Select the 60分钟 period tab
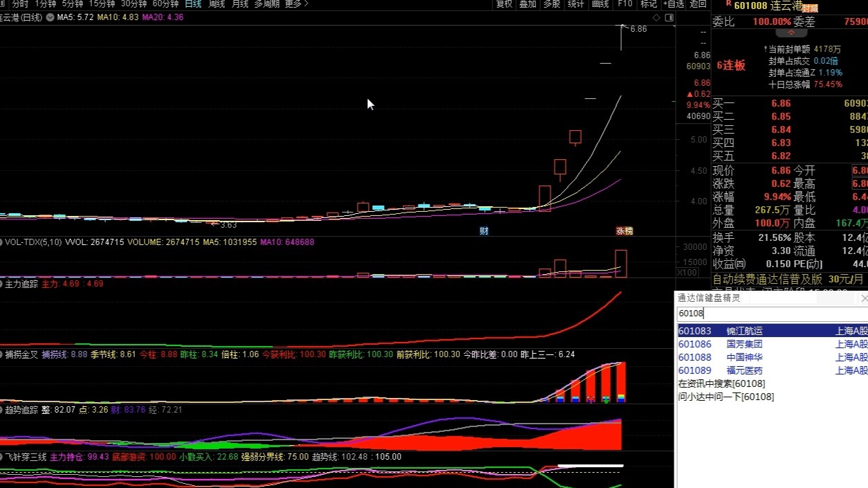868x488 pixels. (165, 4)
